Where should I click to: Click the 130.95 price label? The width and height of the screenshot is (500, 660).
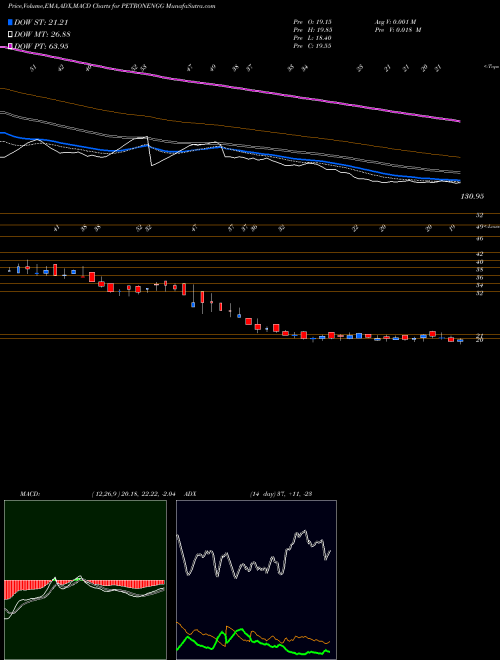(x=472, y=196)
